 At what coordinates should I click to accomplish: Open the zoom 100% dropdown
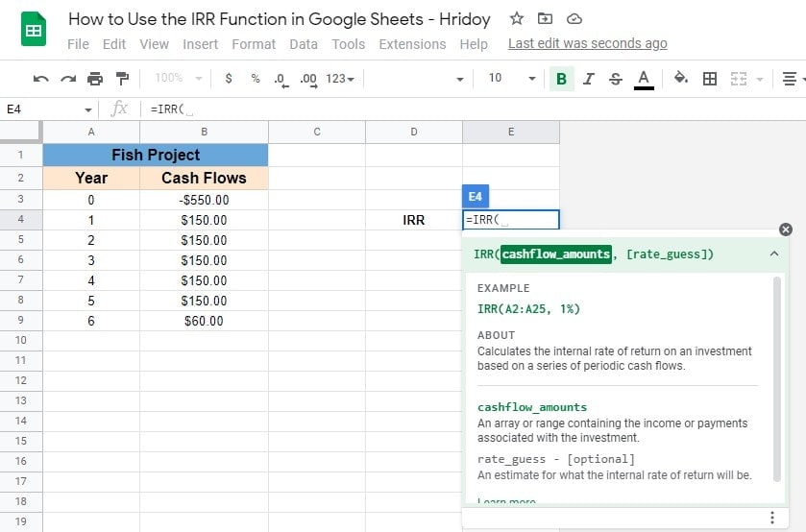coord(178,78)
